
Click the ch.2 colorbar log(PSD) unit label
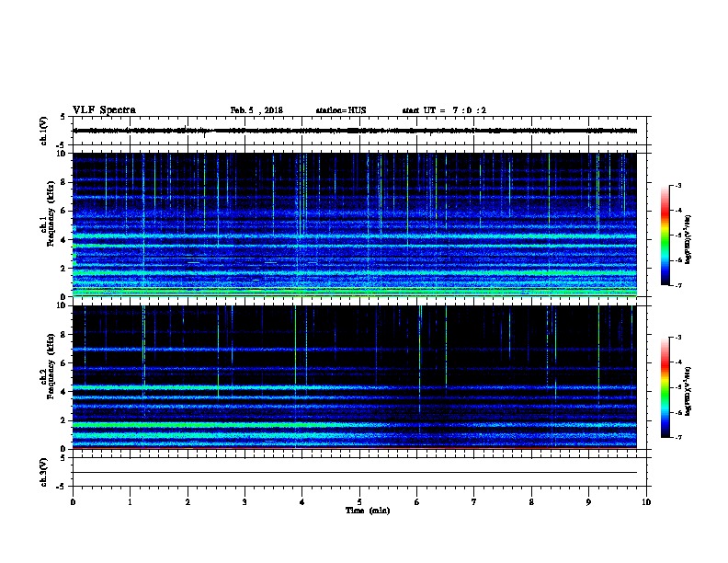688,392
